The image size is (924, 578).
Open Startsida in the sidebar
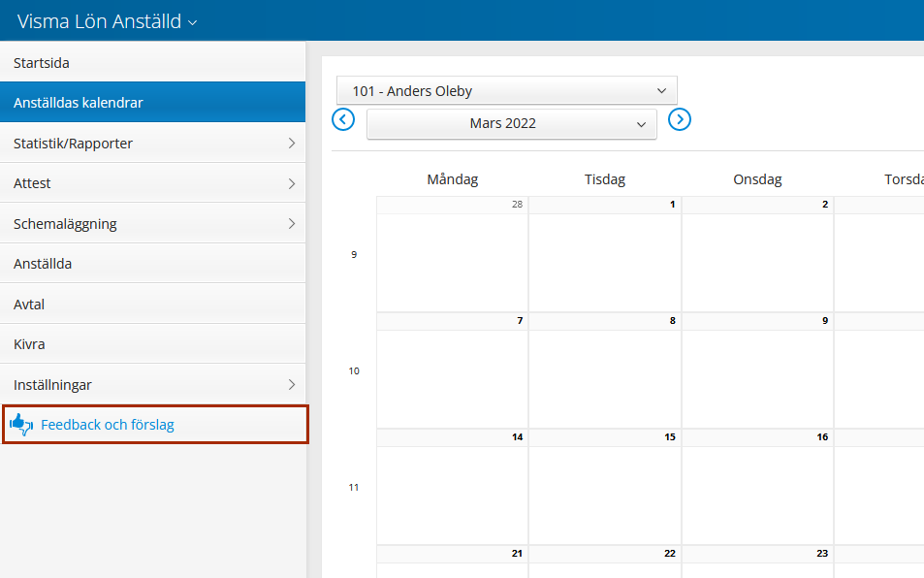[152, 62]
